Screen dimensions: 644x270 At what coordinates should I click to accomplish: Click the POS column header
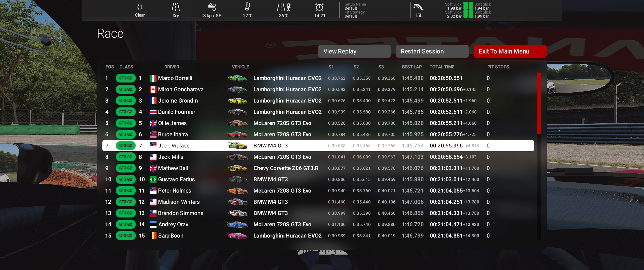pyautogui.click(x=110, y=67)
